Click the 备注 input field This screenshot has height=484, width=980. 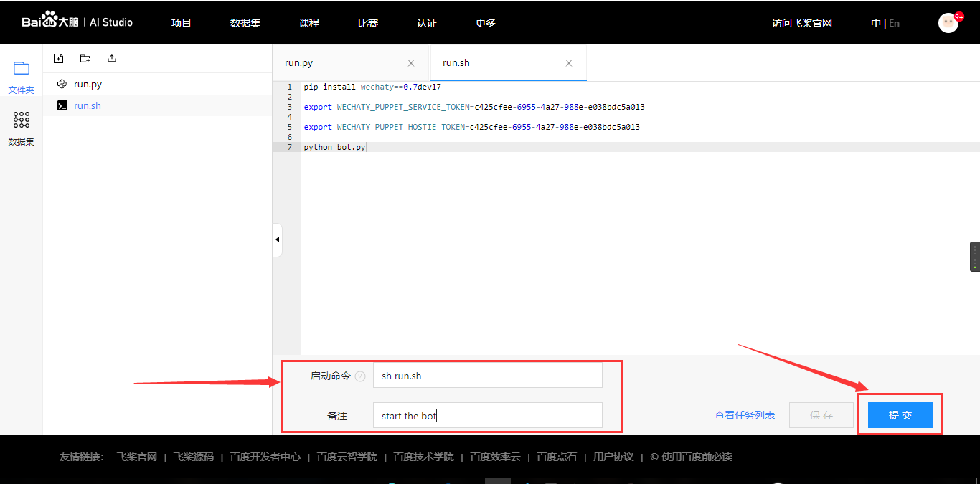tap(488, 416)
